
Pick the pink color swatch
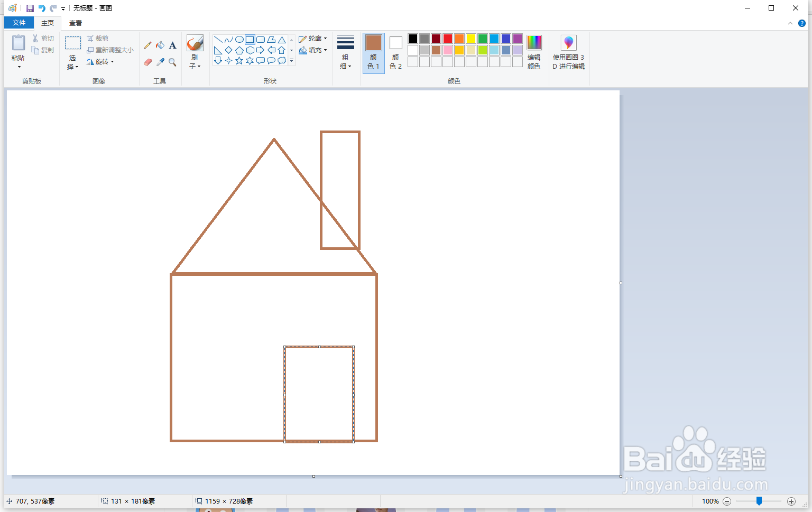pyautogui.click(x=448, y=50)
